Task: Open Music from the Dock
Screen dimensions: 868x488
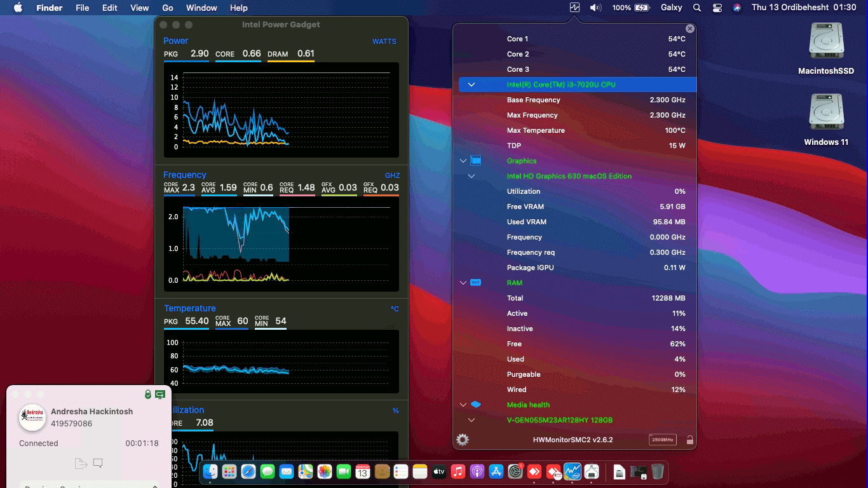Action: click(458, 471)
